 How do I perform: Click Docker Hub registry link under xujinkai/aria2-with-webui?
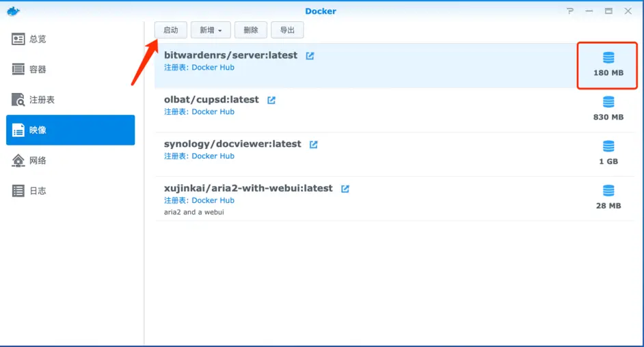[x=213, y=201]
